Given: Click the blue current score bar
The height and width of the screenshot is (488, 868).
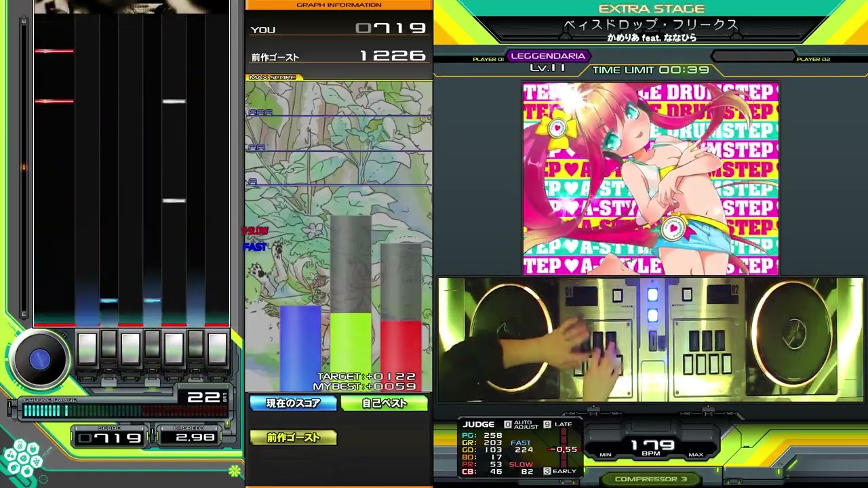Looking at the screenshot, I should [300, 348].
